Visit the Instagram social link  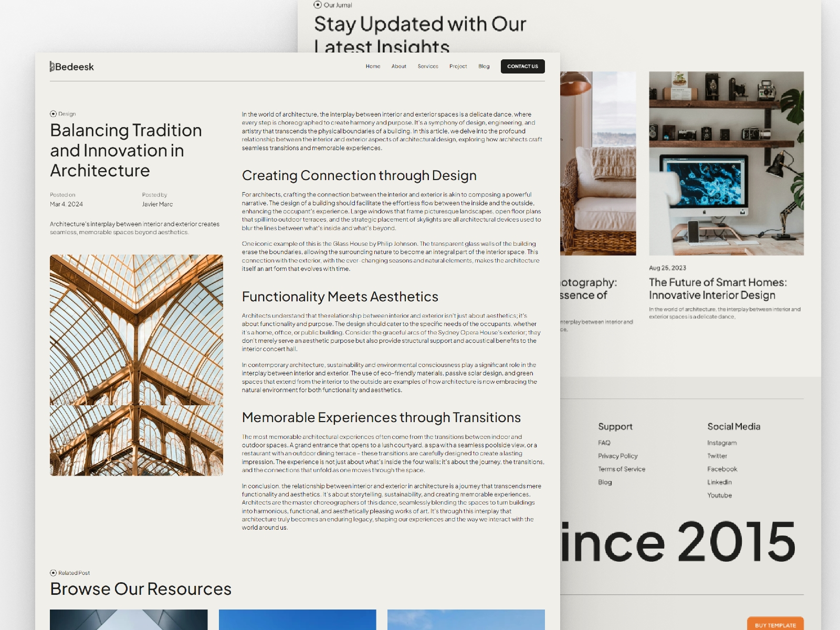722,443
